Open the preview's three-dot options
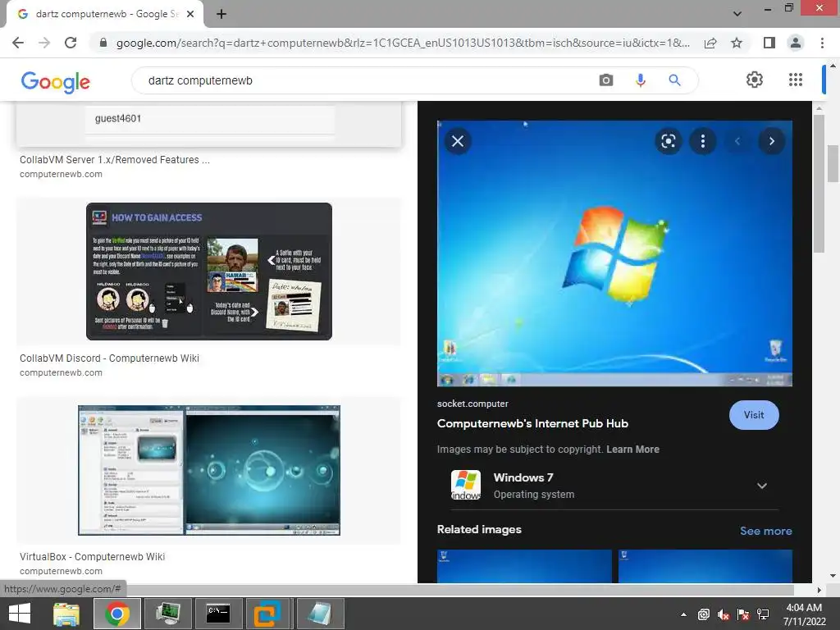Image resolution: width=840 pixels, height=630 pixels. [x=703, y=141]
